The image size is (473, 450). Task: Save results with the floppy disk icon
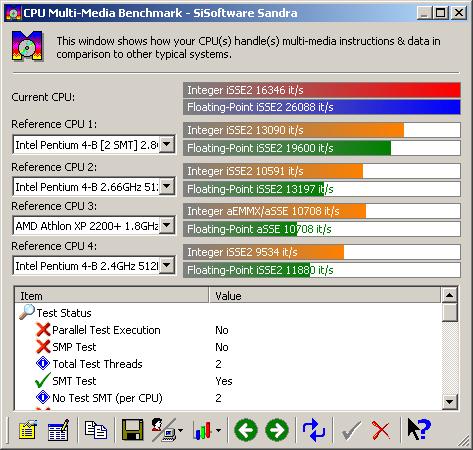[132, 430]
